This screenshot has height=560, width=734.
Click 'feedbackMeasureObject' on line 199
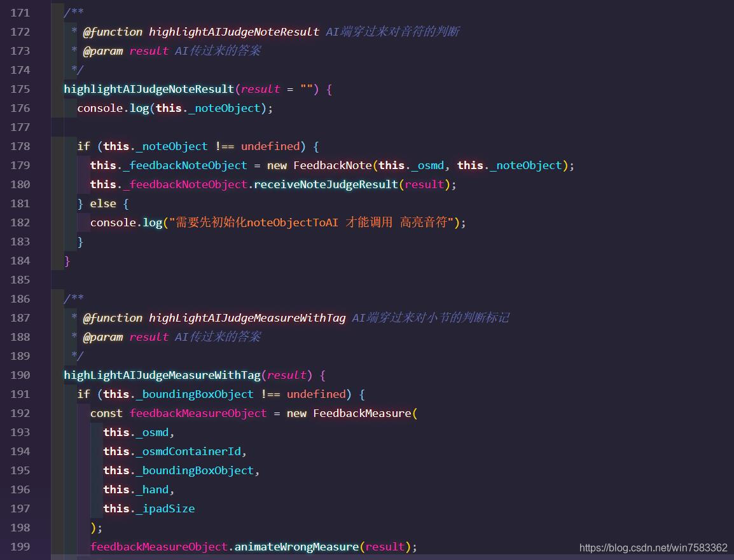click(158, 547)
